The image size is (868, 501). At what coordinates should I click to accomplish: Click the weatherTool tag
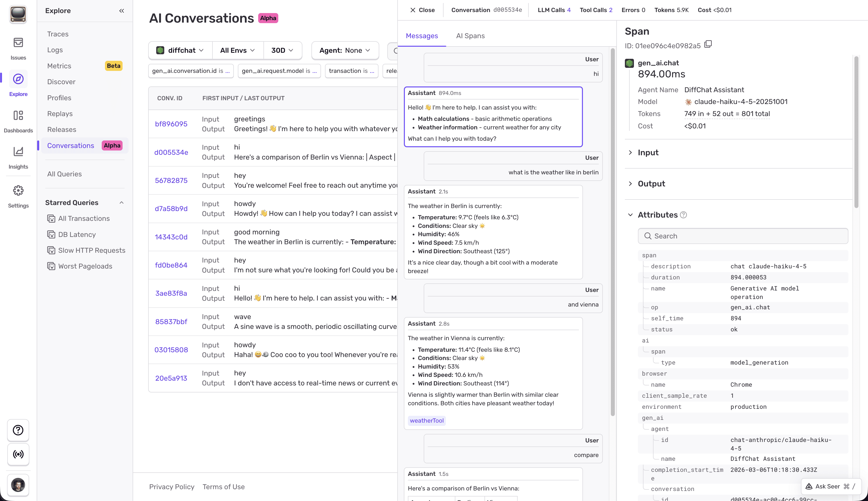(426, 421)
